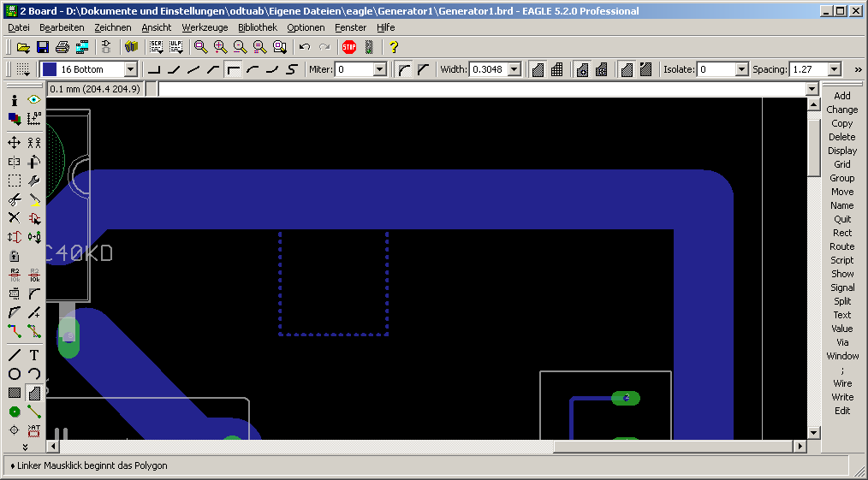Select the Rotate tool
The image size is (868, 480).
tap(34, 162)
